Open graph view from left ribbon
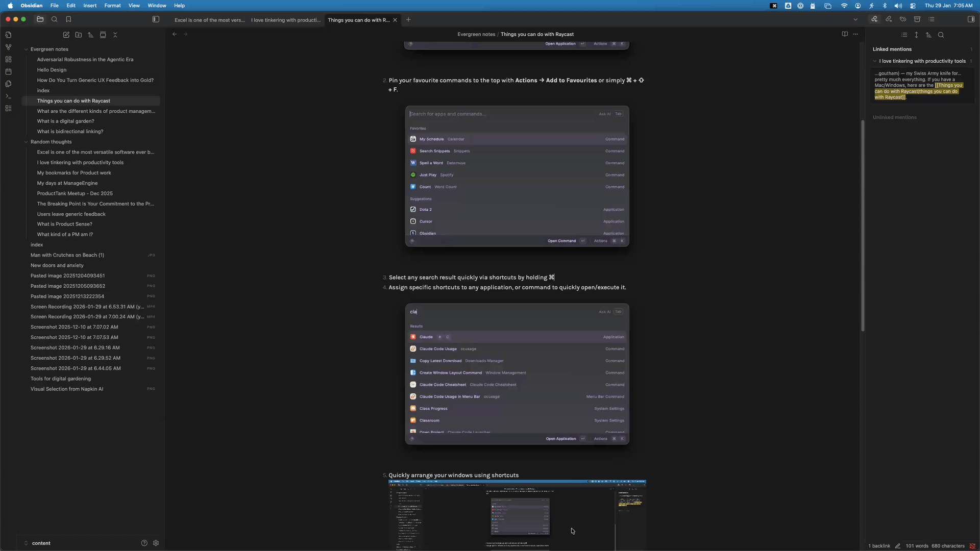Image resolution: width=980 pixels, height=551 pixels. [x=8, y=47]
